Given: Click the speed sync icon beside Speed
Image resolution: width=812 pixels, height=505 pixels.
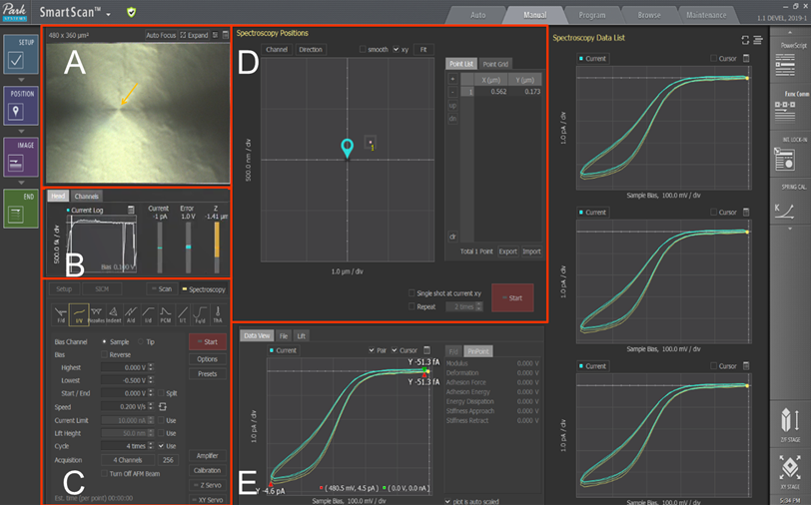Looking at the screenshot, I should point(163,406).
